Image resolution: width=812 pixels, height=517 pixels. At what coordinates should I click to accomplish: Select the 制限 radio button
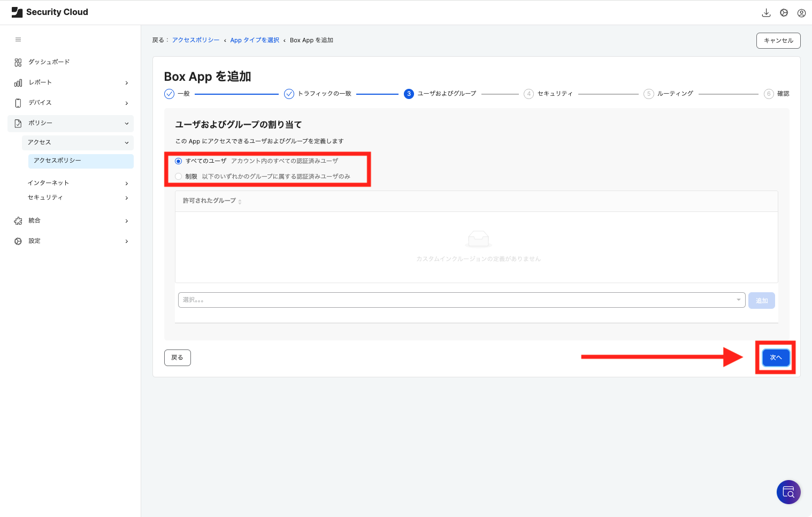(179, 177)
